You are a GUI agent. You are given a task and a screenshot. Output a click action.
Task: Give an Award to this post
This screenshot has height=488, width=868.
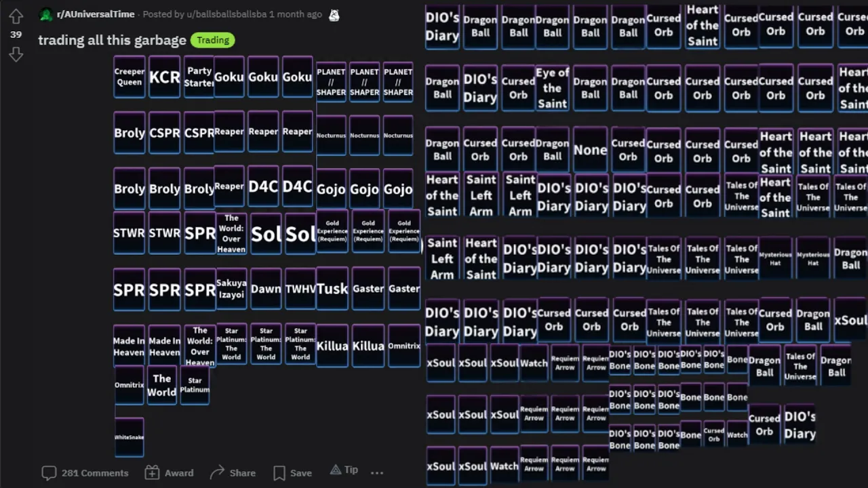click(x=170, y=472)
